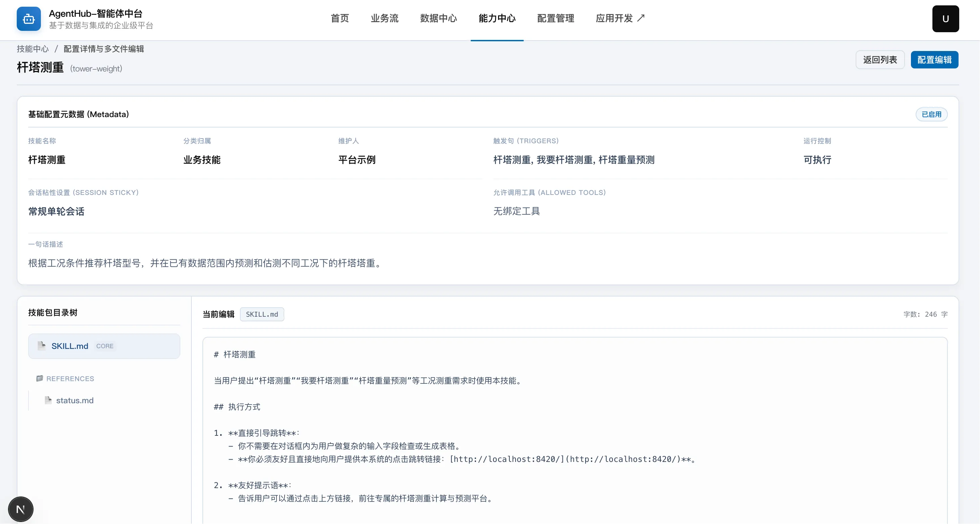Click the (tower-weight) identifier text
980x524 pixels.
(x=96, y=68)
